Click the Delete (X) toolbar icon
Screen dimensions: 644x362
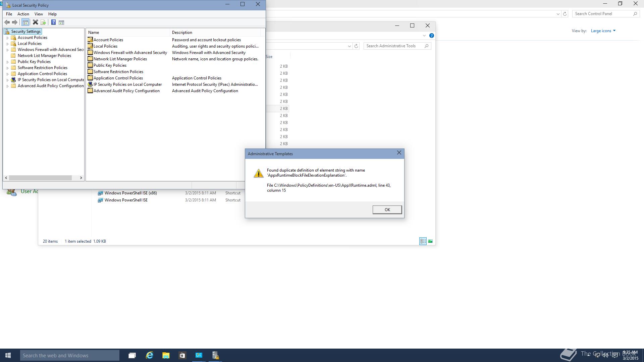pyautogui.click(x=35, y=22)
